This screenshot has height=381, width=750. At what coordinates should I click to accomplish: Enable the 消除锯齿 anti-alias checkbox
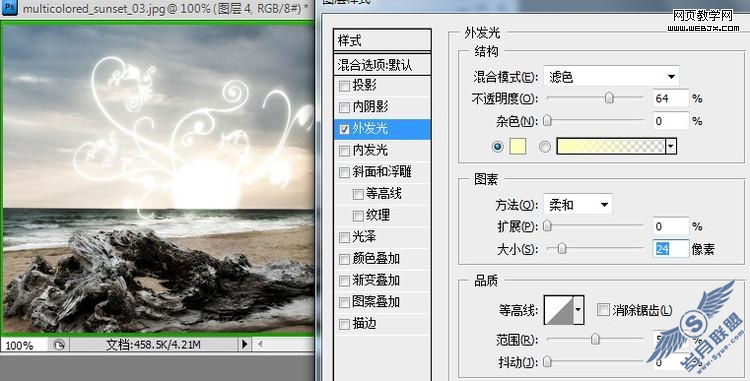[x=603, y=310]
